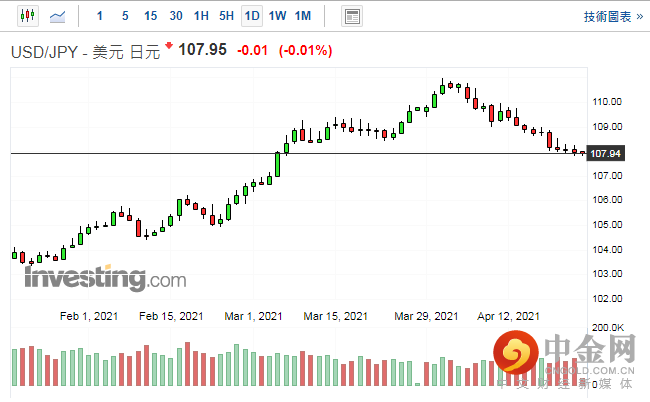Click the change value -0.01
This screenshot has height=402, width=650.
(252, 51)
